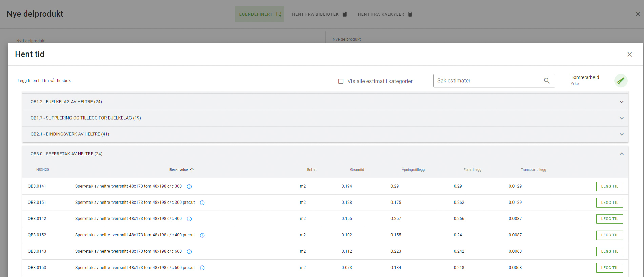
Task: Switch to Hent fra bibliotek tab
Action: click(x=319, y=14)
